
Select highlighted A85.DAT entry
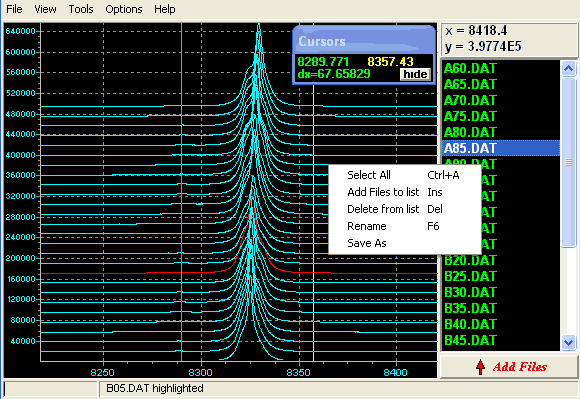coord(501,148)
